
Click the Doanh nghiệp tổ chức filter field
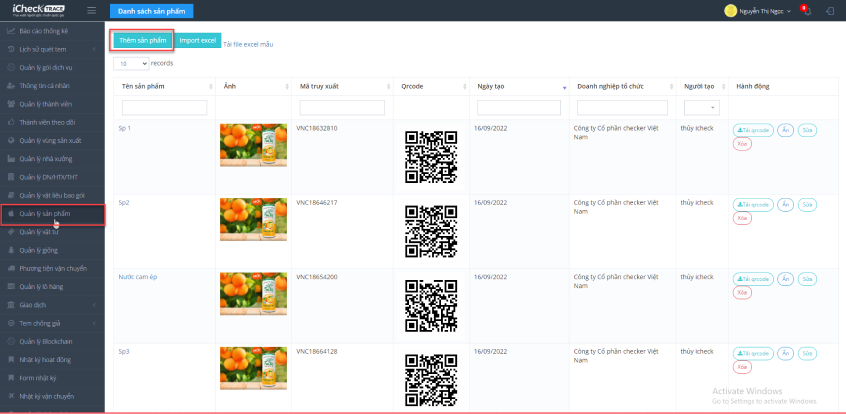622,108
